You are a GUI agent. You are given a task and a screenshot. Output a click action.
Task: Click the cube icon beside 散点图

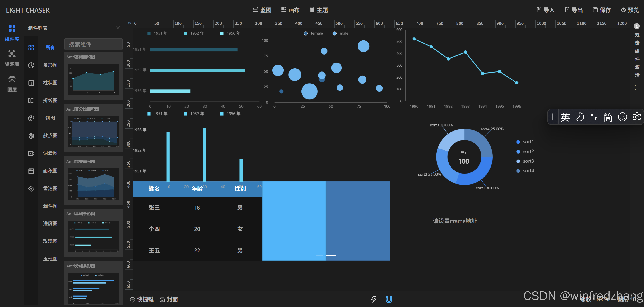point(31,136)
